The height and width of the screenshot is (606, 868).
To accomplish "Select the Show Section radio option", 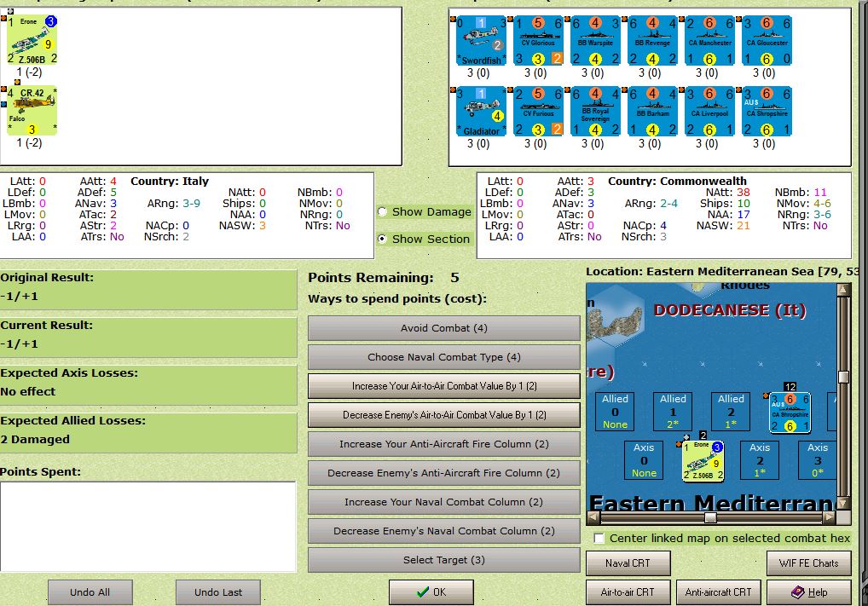I will click(x=424, y=240).
